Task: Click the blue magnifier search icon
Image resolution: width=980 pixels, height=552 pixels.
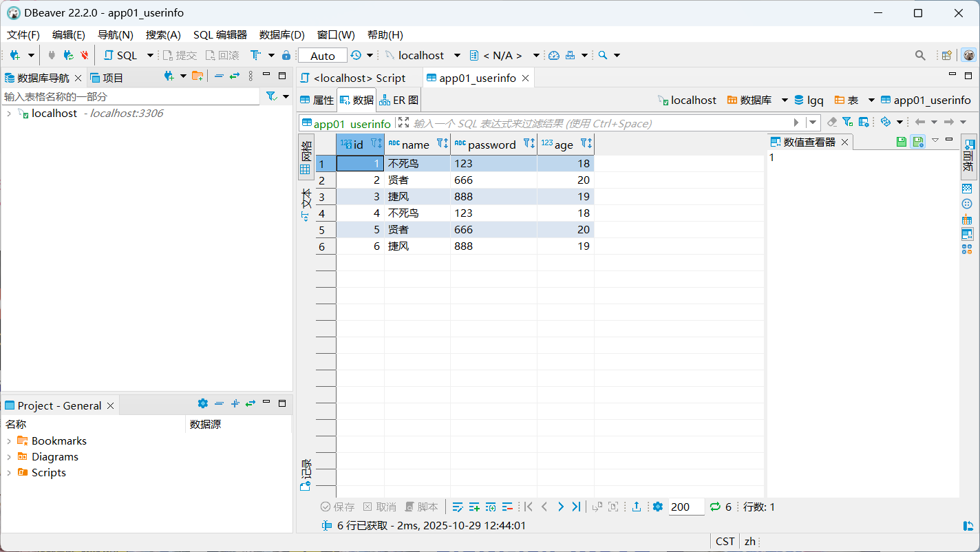Action: pos(603,55)
